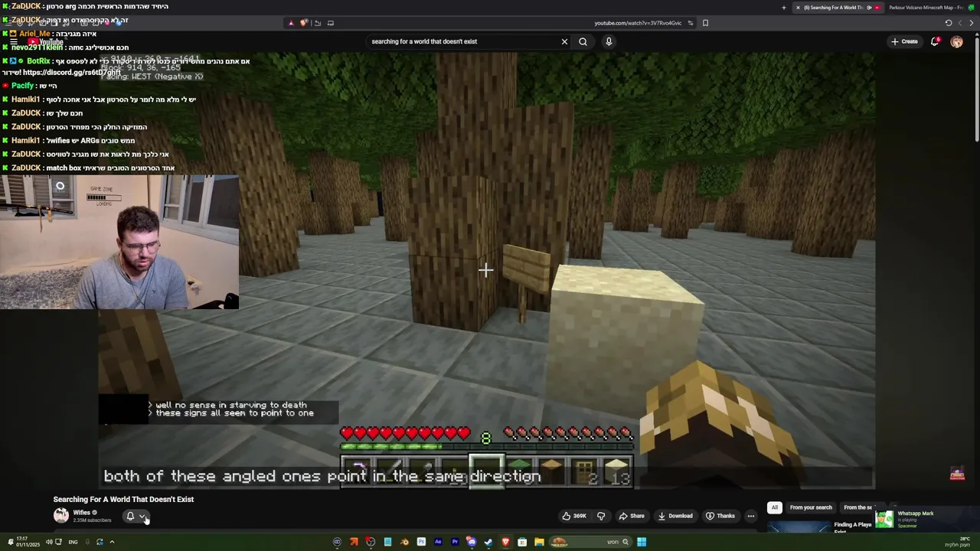Go back in browser history

[972, 23]
